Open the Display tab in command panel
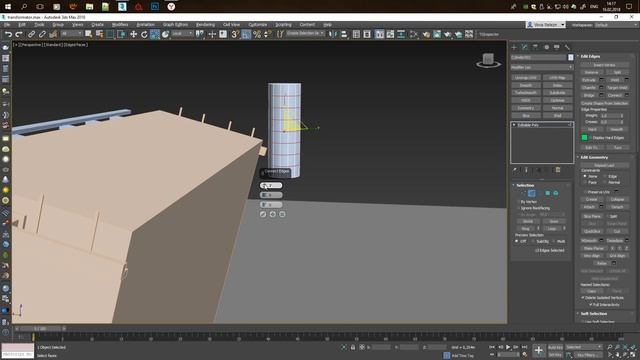Viewport: 640px width, 360px height. (557, 47)
